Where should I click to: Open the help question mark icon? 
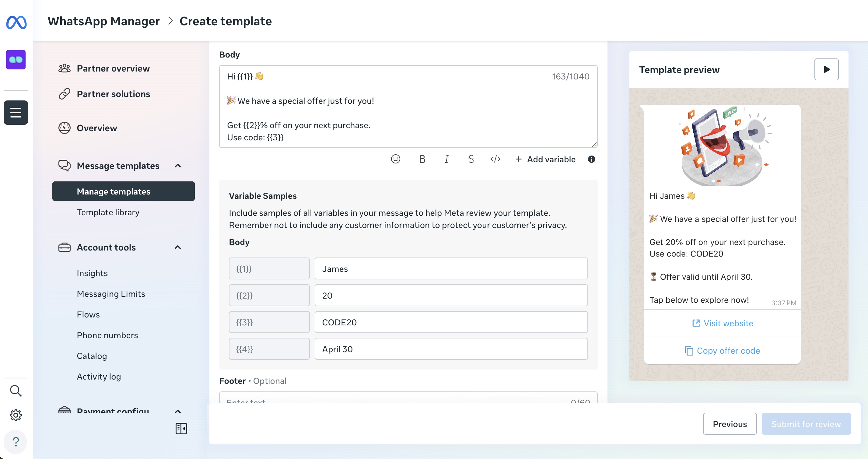coord(16,441)
